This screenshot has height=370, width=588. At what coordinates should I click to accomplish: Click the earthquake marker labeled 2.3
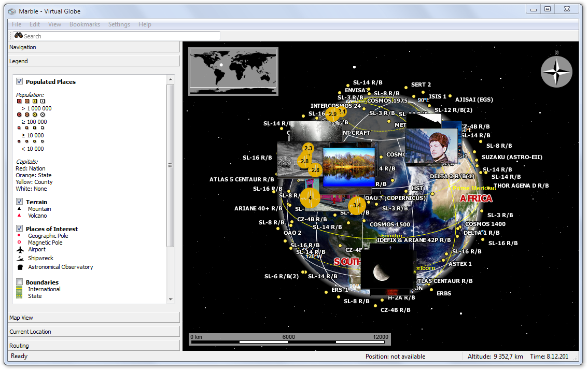308,148
